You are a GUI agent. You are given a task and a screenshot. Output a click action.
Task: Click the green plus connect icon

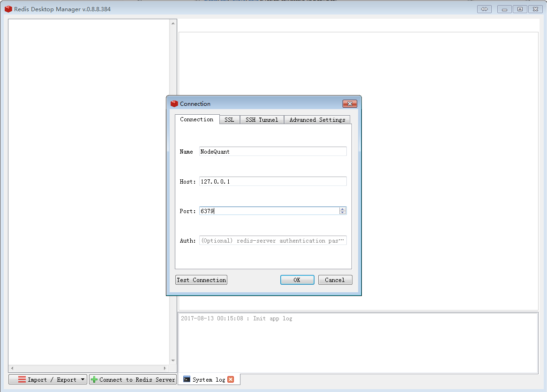(94, 379)
